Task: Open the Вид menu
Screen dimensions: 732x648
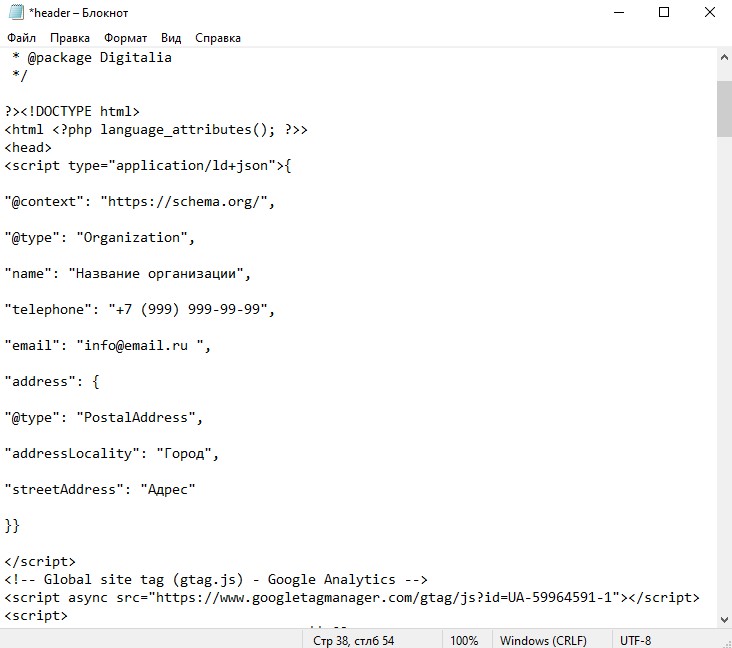Action: tap(171, 38)
